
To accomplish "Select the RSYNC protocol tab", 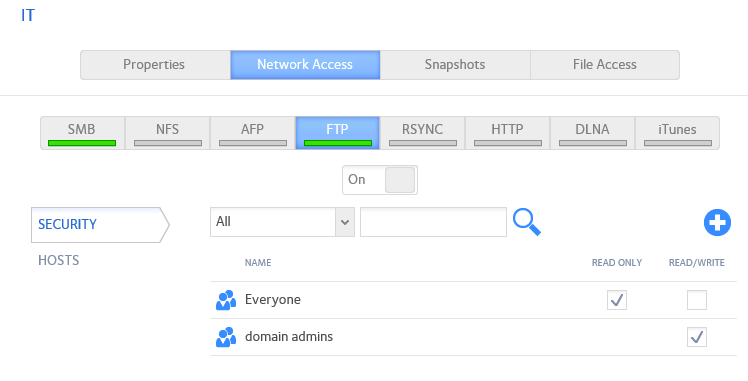I will click(422, 133).
